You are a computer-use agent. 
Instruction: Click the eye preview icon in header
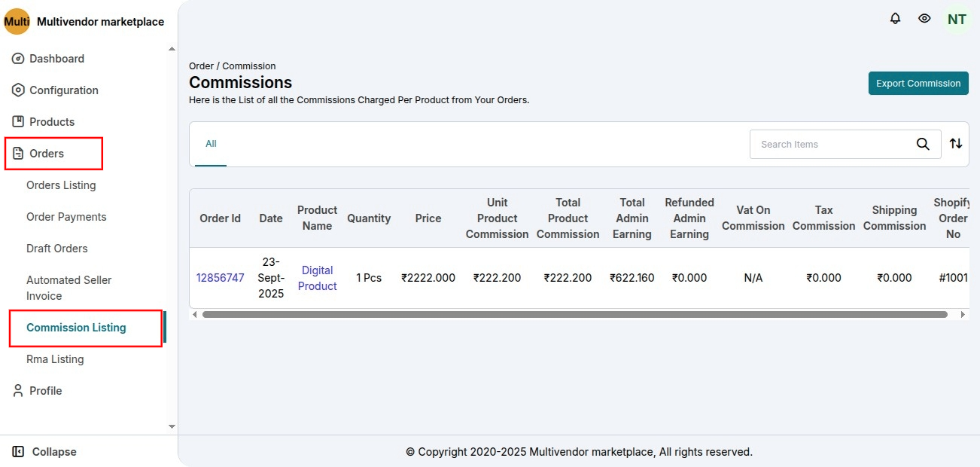(x=924, y=19)
